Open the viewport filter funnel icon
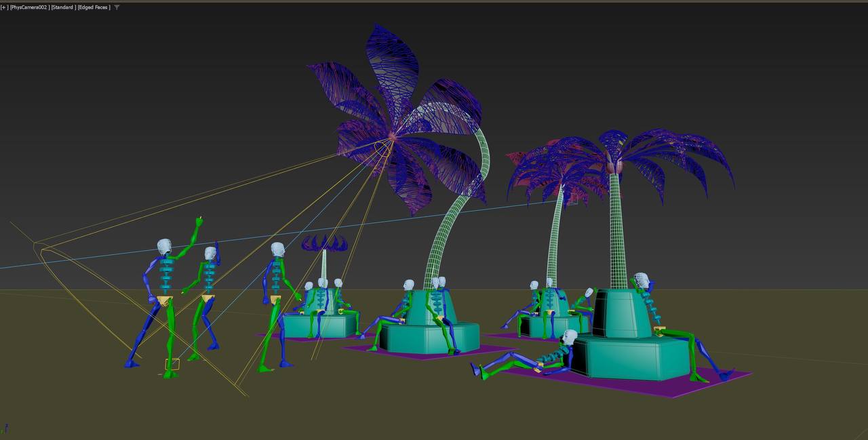 117,7
